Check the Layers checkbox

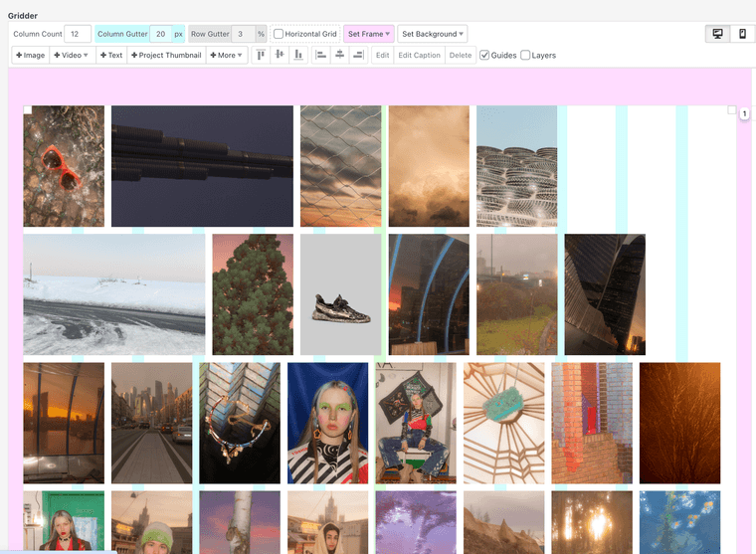(x=526, y=55)
